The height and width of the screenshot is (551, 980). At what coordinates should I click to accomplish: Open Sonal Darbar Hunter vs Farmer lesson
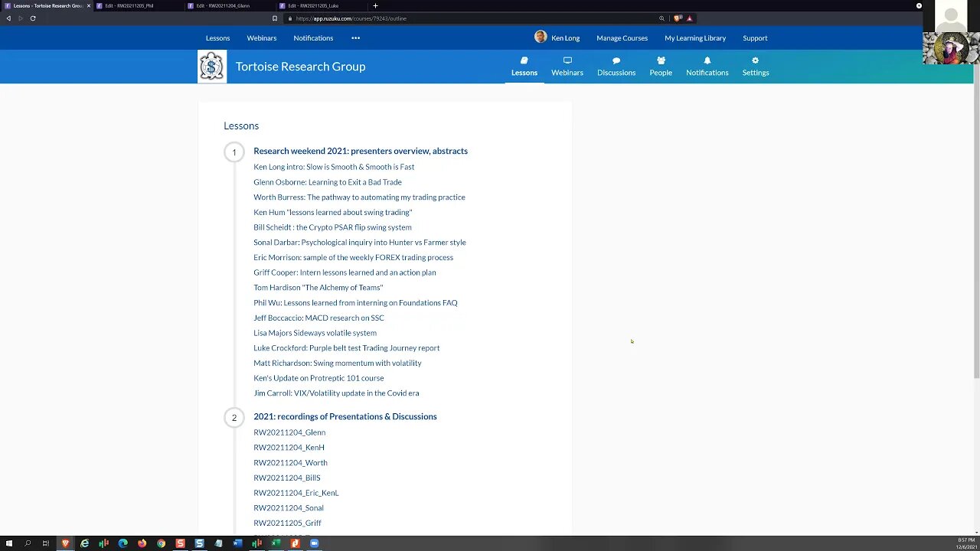(x=360, y=242)
